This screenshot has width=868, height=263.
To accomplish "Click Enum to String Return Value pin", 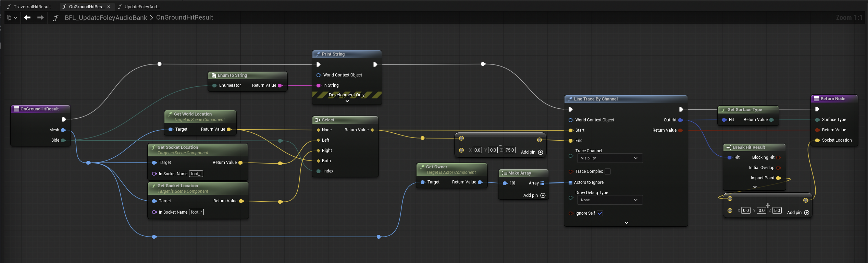I will click(280, 85).
